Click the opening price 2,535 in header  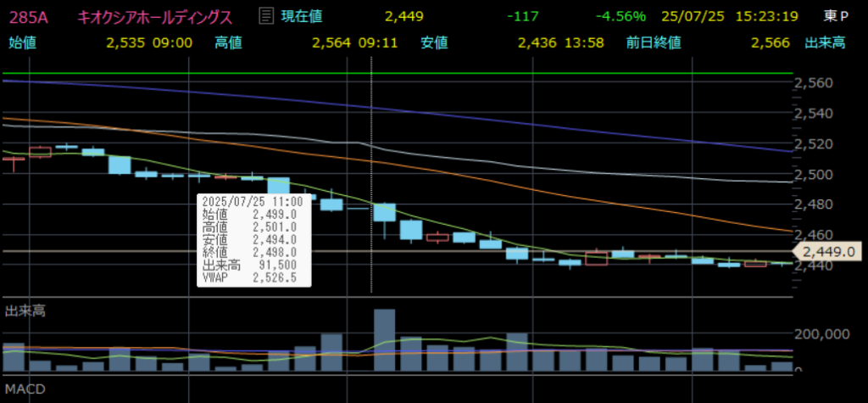[x=125, y=43]
